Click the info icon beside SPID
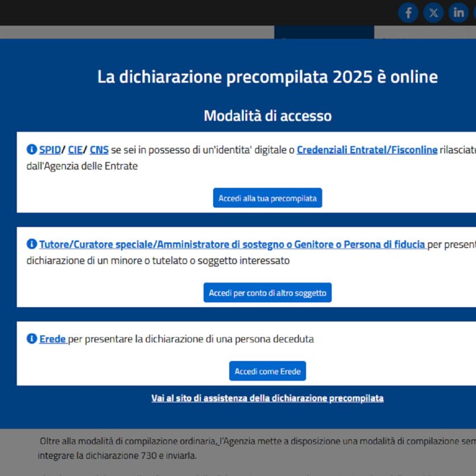Viewport: 476px width, 476px height. [32, 149]
